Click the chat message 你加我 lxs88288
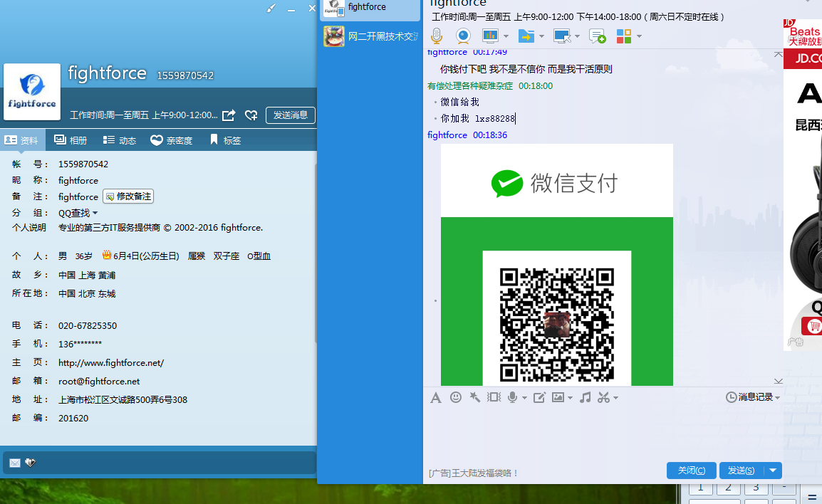Image resolution: width=822 pixels, height=504 pixels. coord(477,118)
